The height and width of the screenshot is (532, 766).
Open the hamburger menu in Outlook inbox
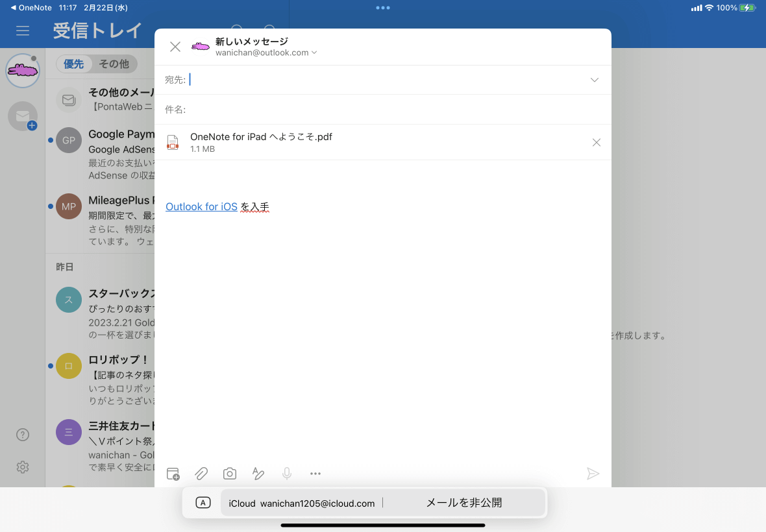[x=23, y=30]
